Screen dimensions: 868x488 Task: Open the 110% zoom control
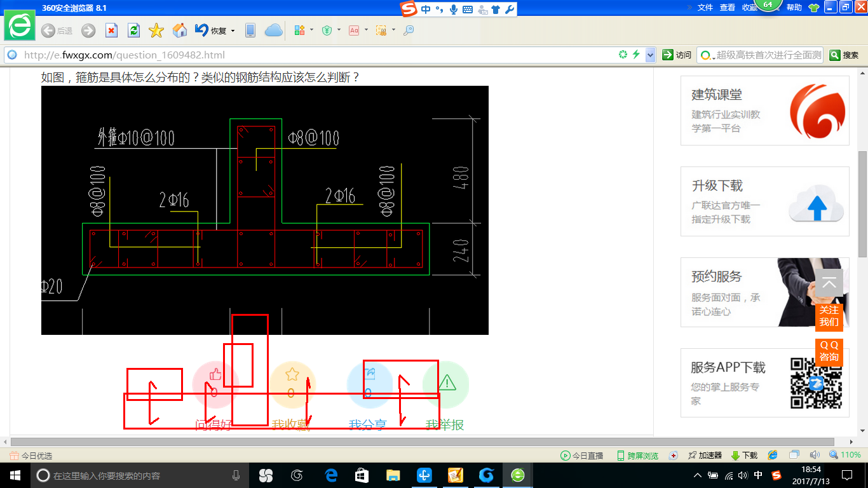coord(845,456)
